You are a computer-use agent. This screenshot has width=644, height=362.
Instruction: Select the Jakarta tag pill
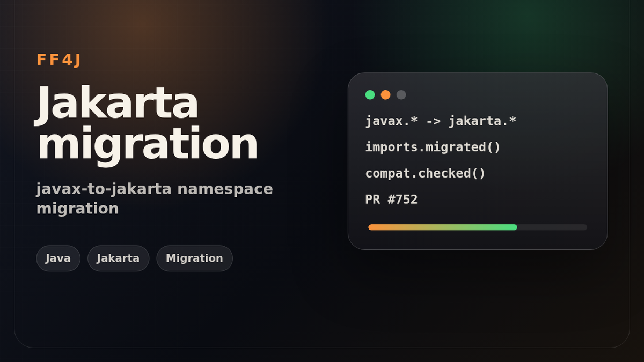click(x=118, y=258)
